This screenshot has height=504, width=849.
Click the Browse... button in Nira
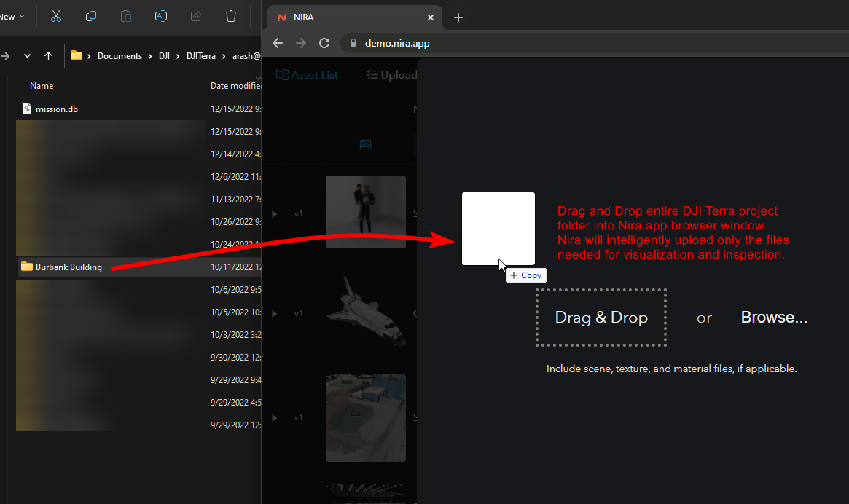pyautogui.click(x=774, y=318)
